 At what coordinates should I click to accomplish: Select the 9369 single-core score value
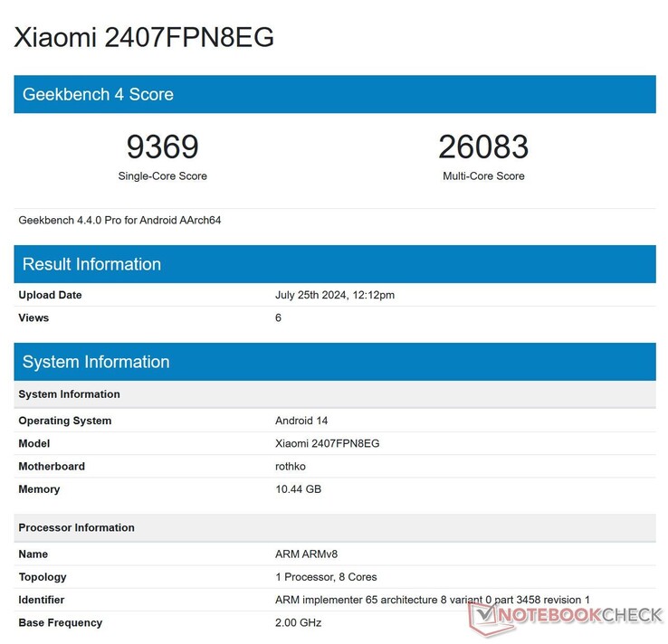point(163,147)
